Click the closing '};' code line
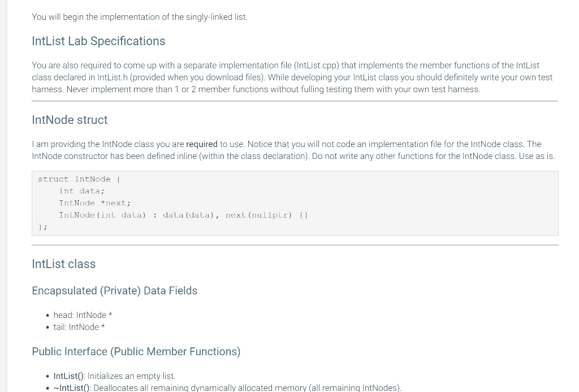Image resolution: width=579 pixels, height=392 pixels. (x=42, y=227)
